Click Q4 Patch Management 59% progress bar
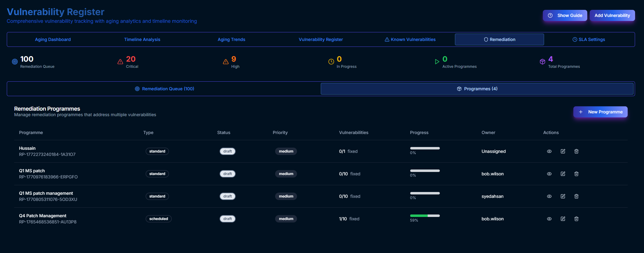The width and height of the screenshot is (644, 253). click(425, 216)
